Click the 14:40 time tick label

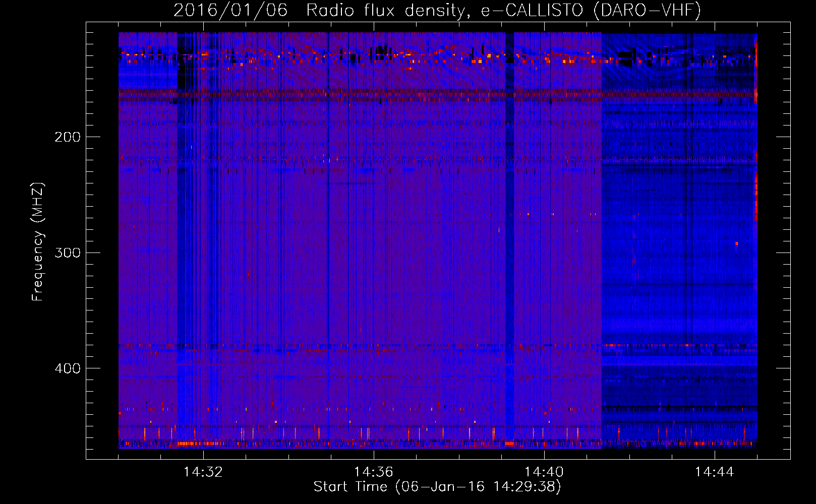[544, 472]
